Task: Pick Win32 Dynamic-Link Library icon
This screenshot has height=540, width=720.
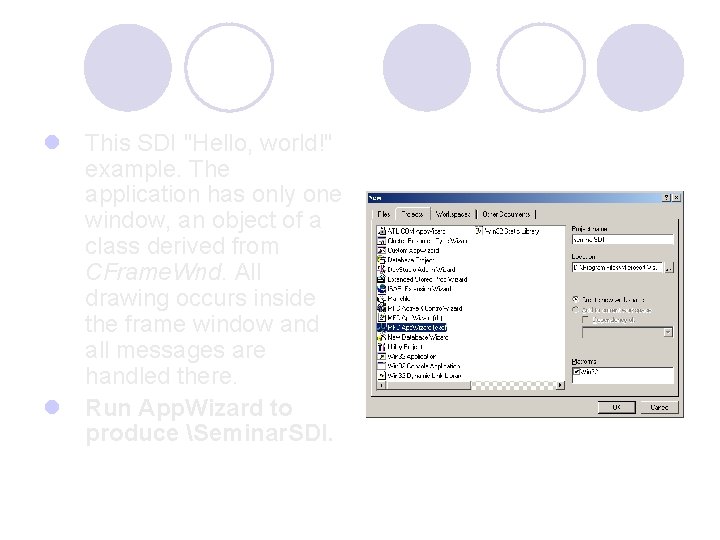Action: 381,376
